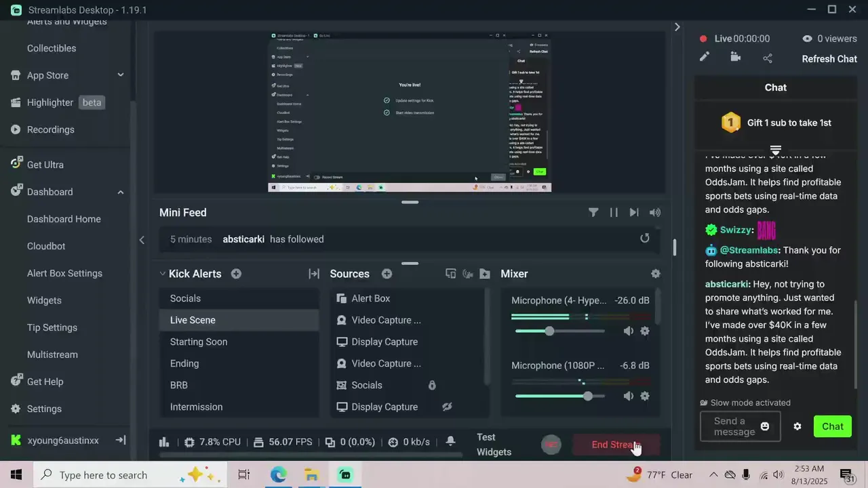Open the Kick Alerts scene collection dropdown
The image size is (868, 488).
click(x=163, y=274)
